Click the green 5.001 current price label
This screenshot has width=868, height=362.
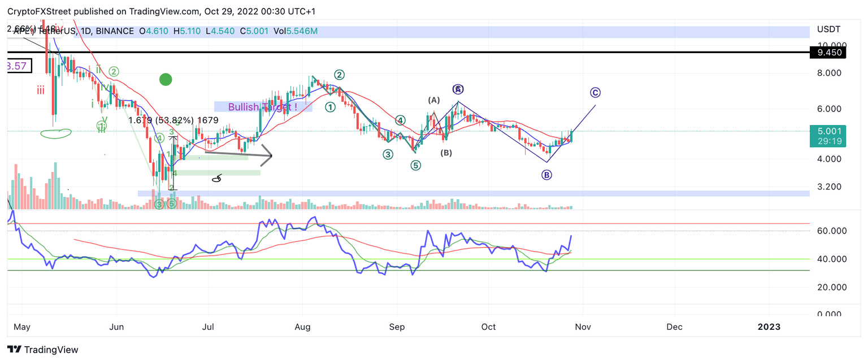click(827, 135)
